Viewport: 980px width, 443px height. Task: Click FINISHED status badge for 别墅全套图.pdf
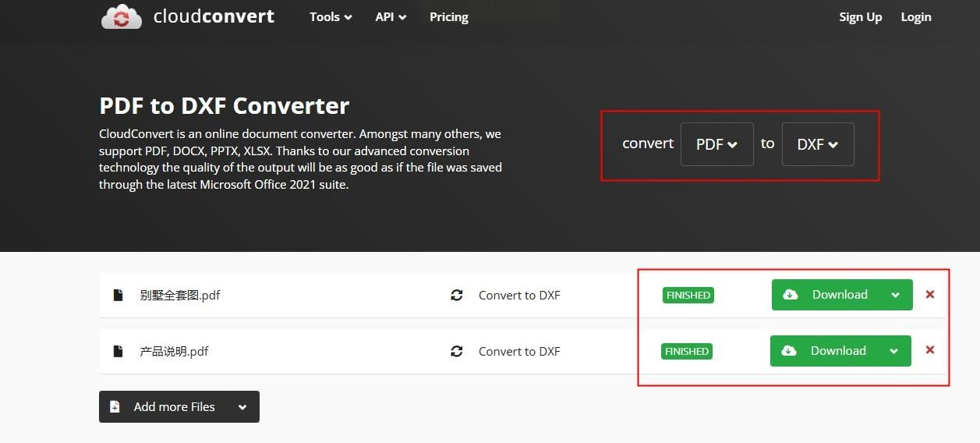click(x=688, y=295)
